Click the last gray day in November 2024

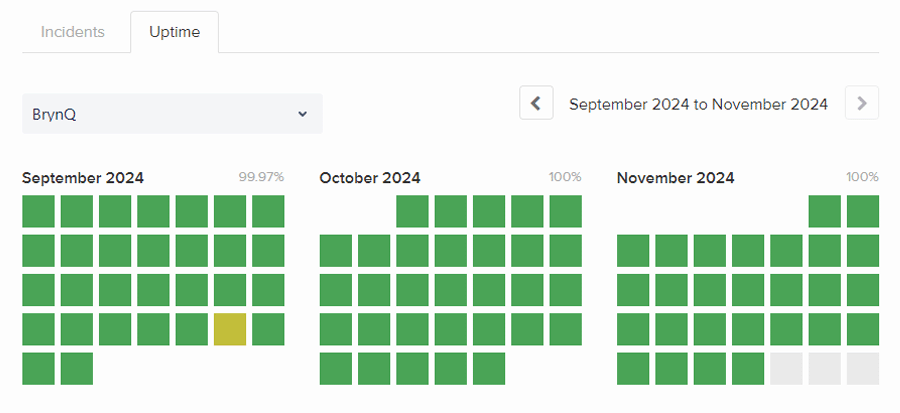(863, 368)
